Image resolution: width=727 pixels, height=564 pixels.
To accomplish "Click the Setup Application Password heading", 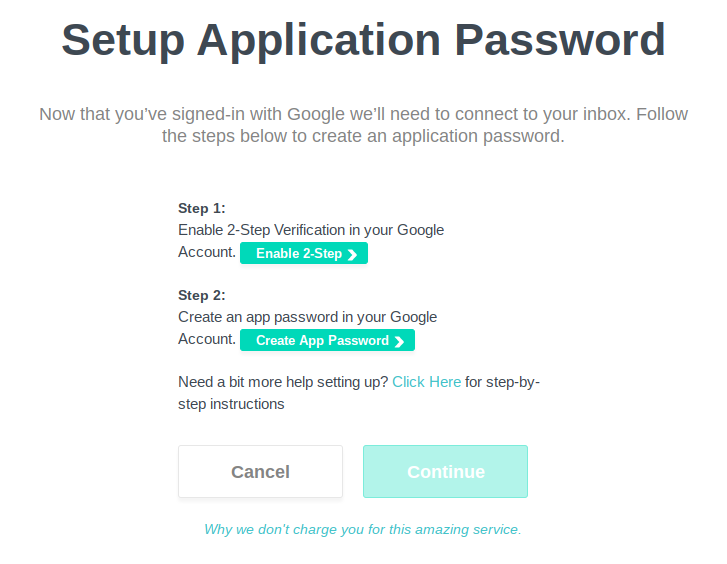I will pyautogui.click(x=363, y=41).
